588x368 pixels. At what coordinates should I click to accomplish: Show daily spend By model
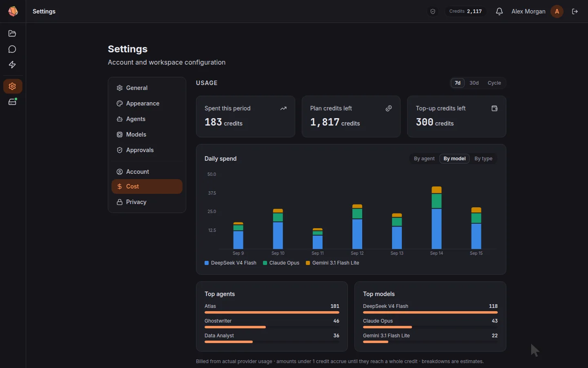[454, 159]
